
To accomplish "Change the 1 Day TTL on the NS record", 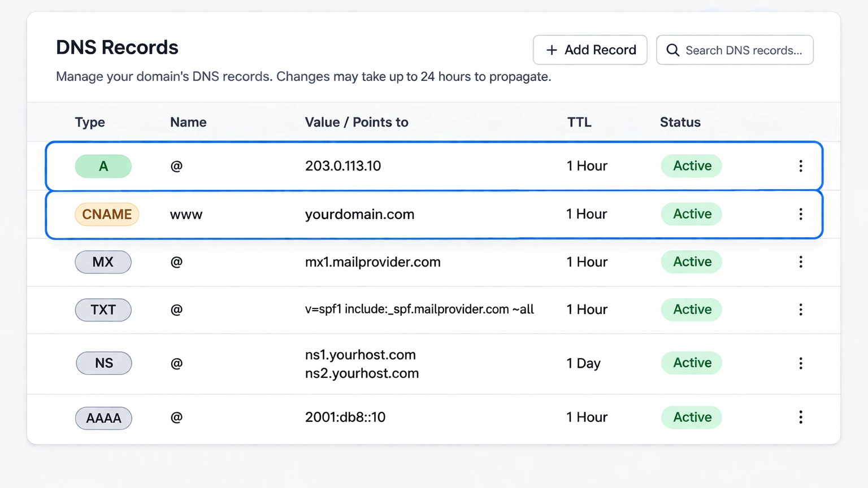I will [583, 363].
